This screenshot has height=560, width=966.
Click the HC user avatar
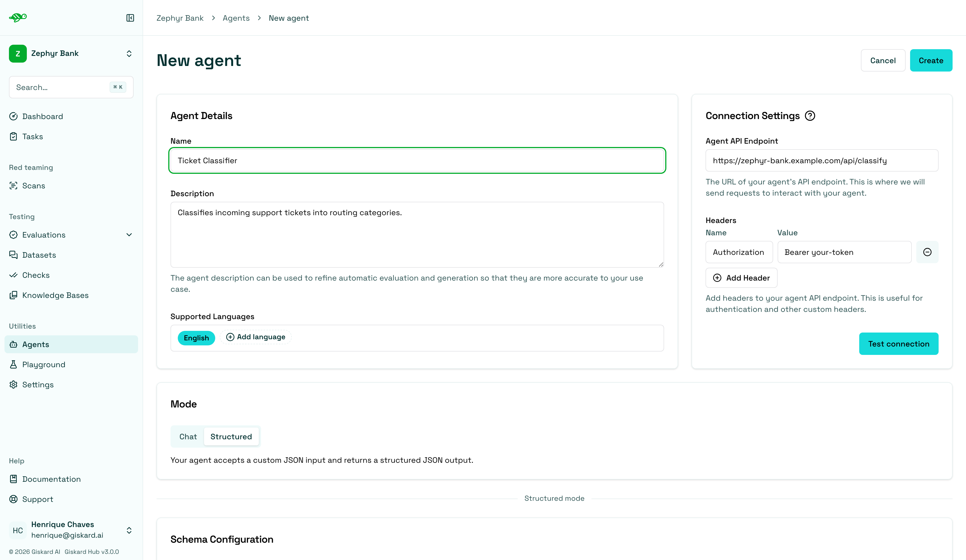point(18,530)
